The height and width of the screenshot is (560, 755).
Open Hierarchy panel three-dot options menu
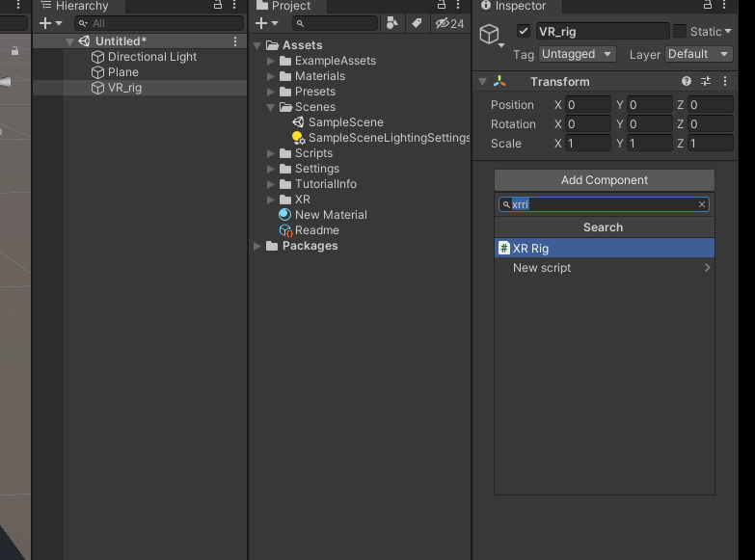point(234,5)
